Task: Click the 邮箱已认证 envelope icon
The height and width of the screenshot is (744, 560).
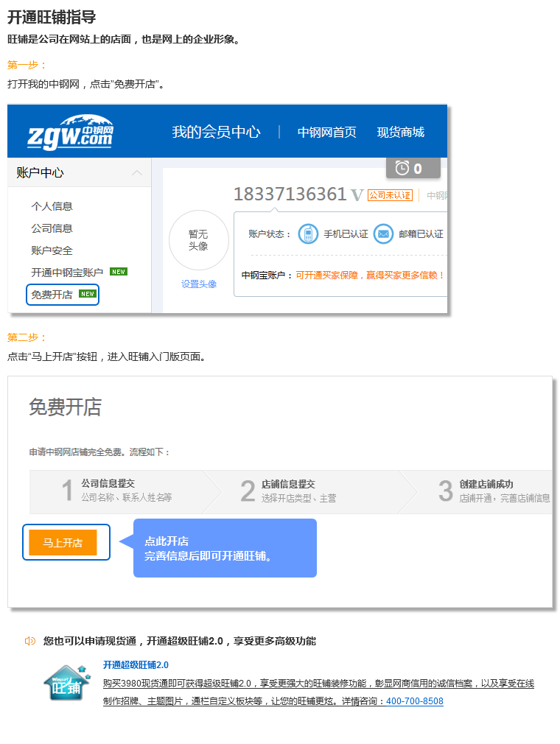Action: click(383, 234)
